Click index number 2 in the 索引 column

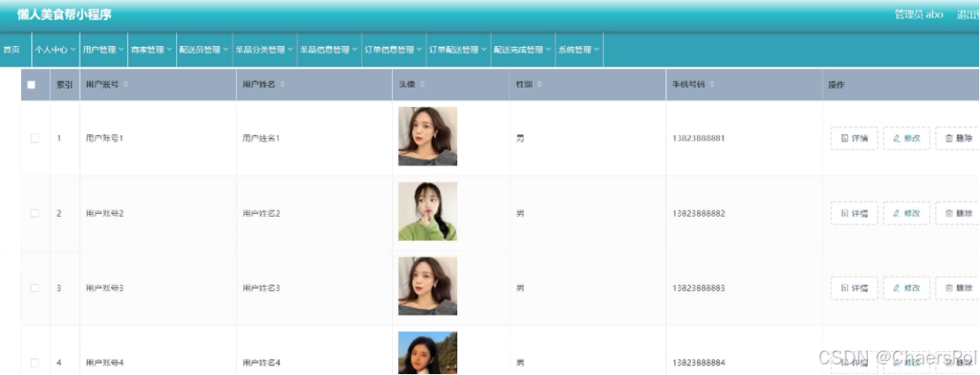[58, 213]
